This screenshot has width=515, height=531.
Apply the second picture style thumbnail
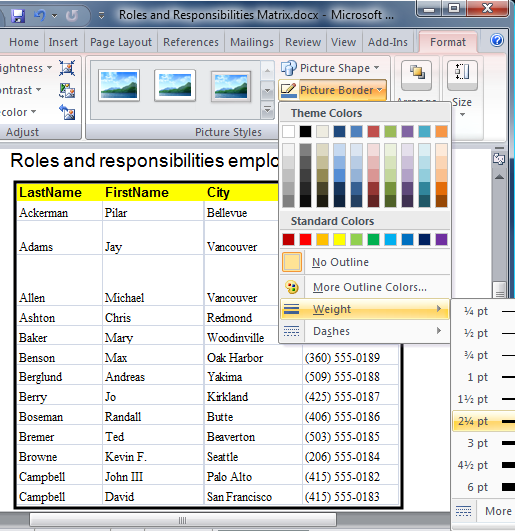click(x=175, y=86)
